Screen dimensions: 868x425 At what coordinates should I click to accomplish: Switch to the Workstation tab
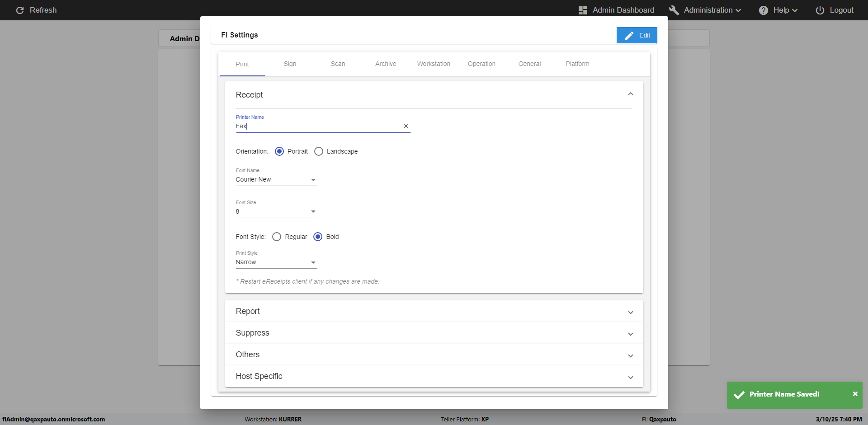pos(434,64)
